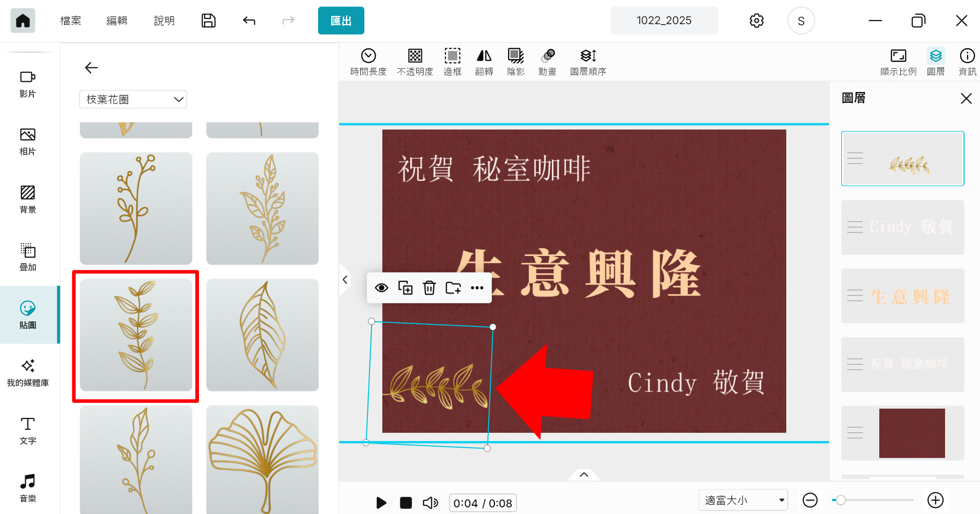Go back using the sticker panel arrow

[x=91, y=68]
